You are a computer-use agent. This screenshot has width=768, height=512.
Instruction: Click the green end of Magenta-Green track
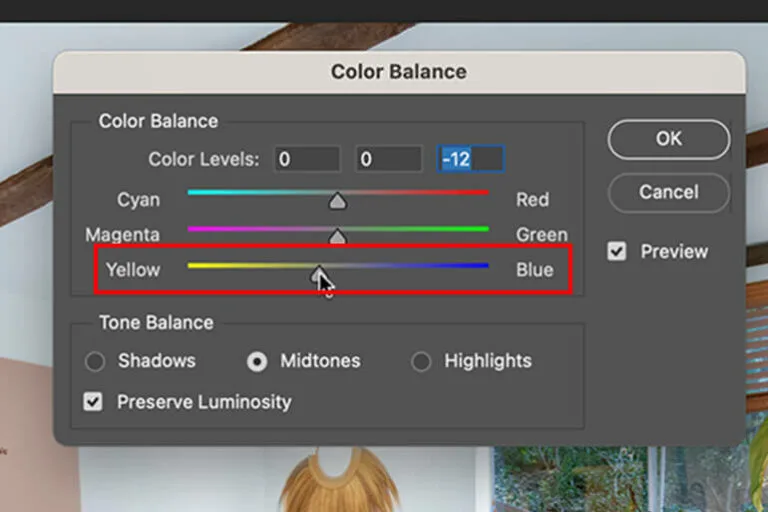(480, 229)
